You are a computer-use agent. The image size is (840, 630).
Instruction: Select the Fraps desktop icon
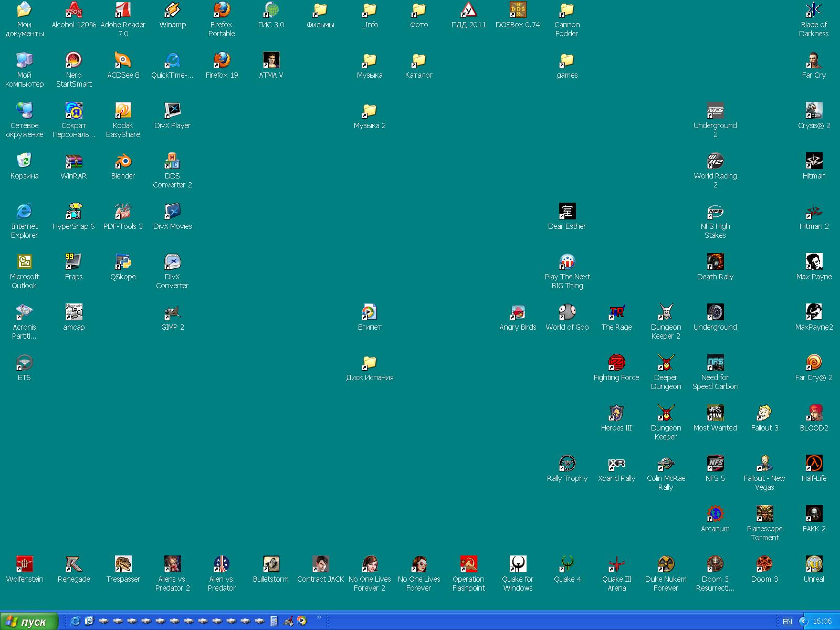[x=73, y=261]
